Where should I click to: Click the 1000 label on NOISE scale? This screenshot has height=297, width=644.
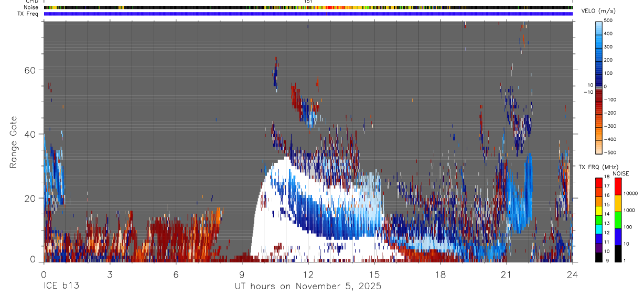[629, 211]
